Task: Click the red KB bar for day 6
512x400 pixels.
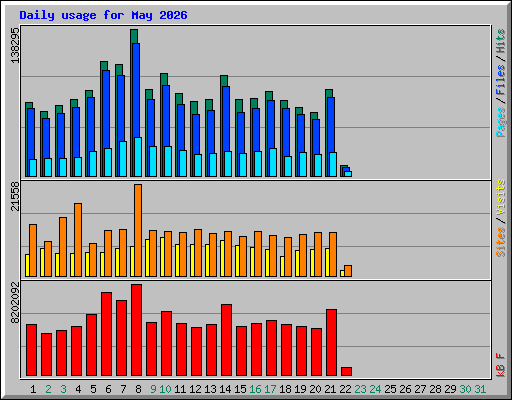Action: pyautogui.click(x=106, y=334)
